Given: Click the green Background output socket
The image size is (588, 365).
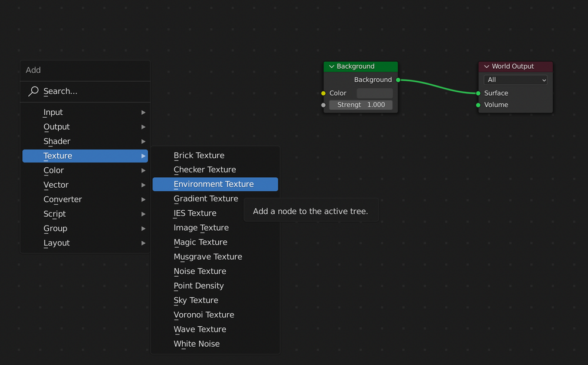Looking at the screenshot, I should pos(398,79).
